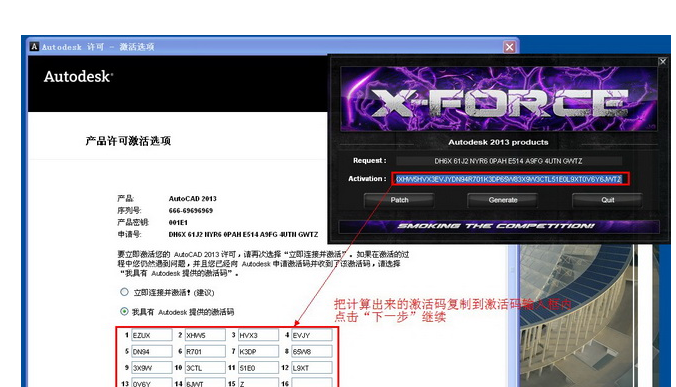The height and width of the screenshot is (387, 676).
Task: Close the X-Force window with the X
Action: click(663, 62)
